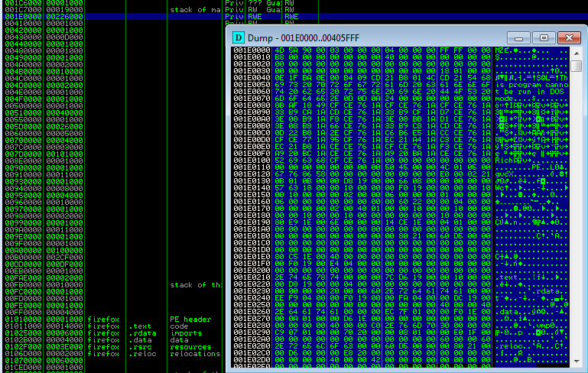Click hex bytes '4D 5A 90 00' in dump
The height and width of the screenshot is (373, 588).
point(300,50)
